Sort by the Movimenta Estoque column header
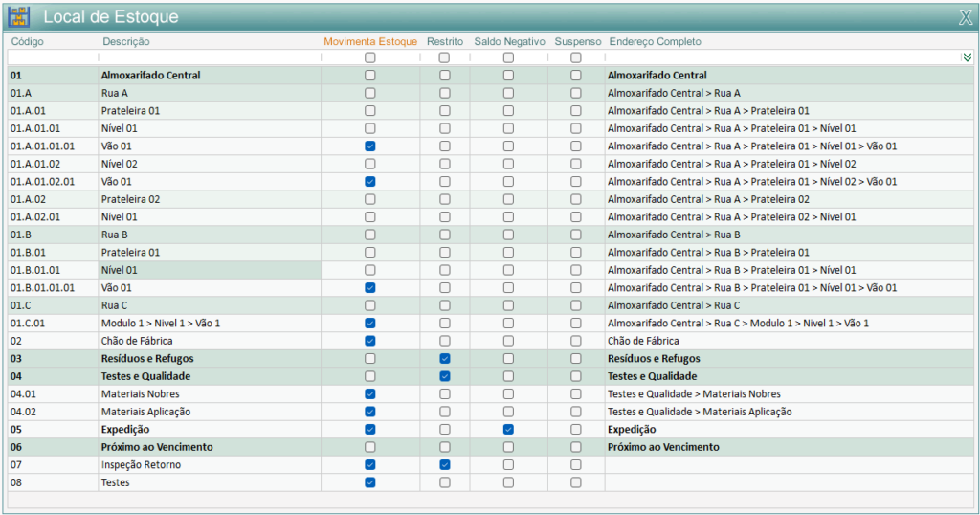This screenshot has height=515, width=980. tap(370, 42)
